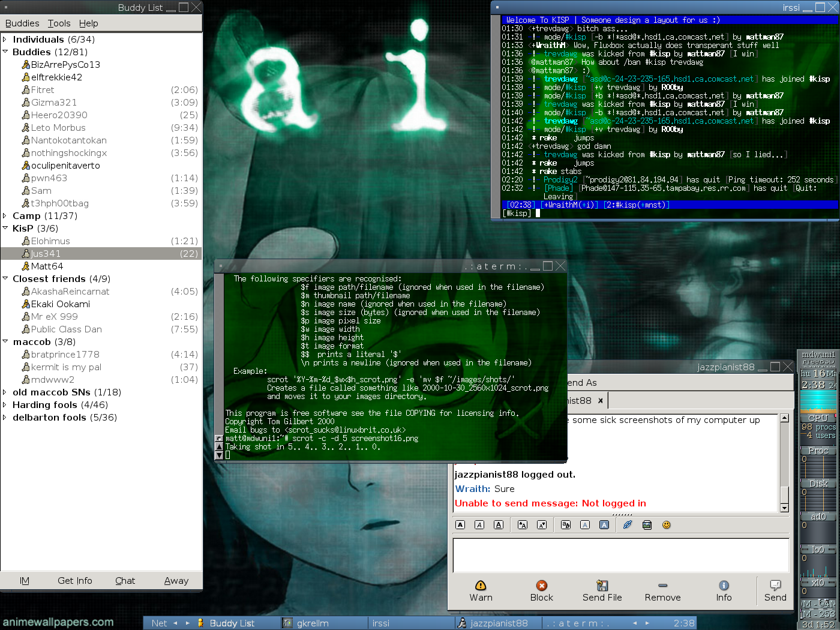Click the Send File floppy icon

[x=602, y=586]
